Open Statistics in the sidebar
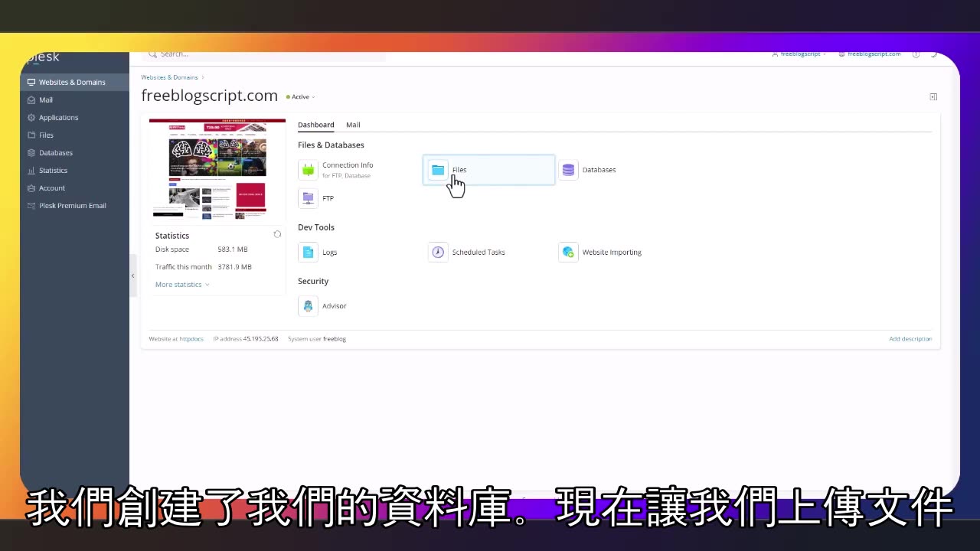Screen dimensions: 980x551 pos(74,170)
